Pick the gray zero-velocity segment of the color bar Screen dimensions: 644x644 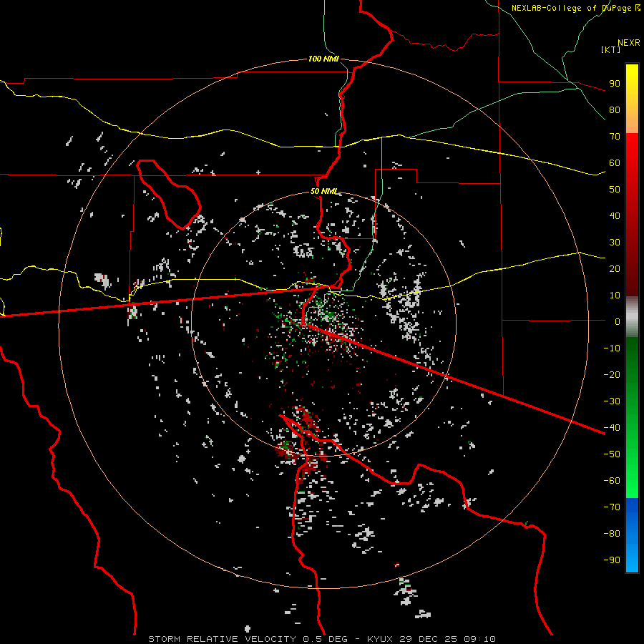[632, 317]
